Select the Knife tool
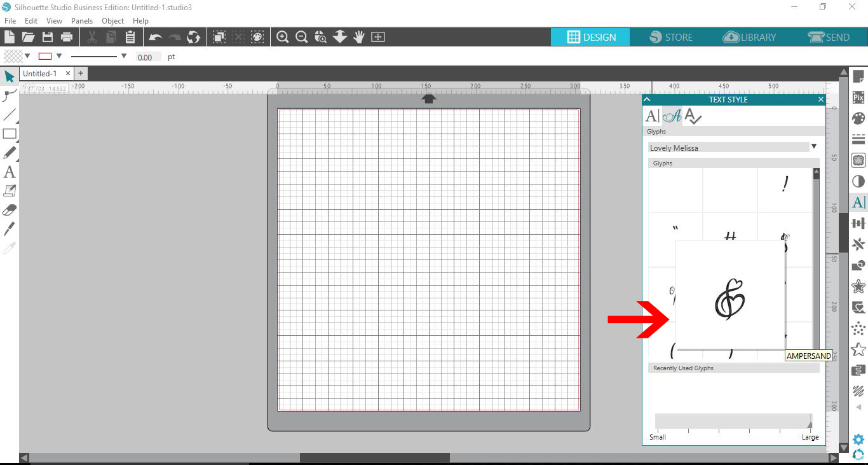 pos(10,229)
